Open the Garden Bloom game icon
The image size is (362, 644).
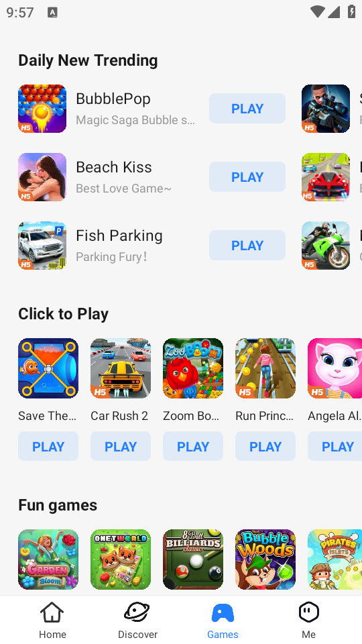[48, 559]
